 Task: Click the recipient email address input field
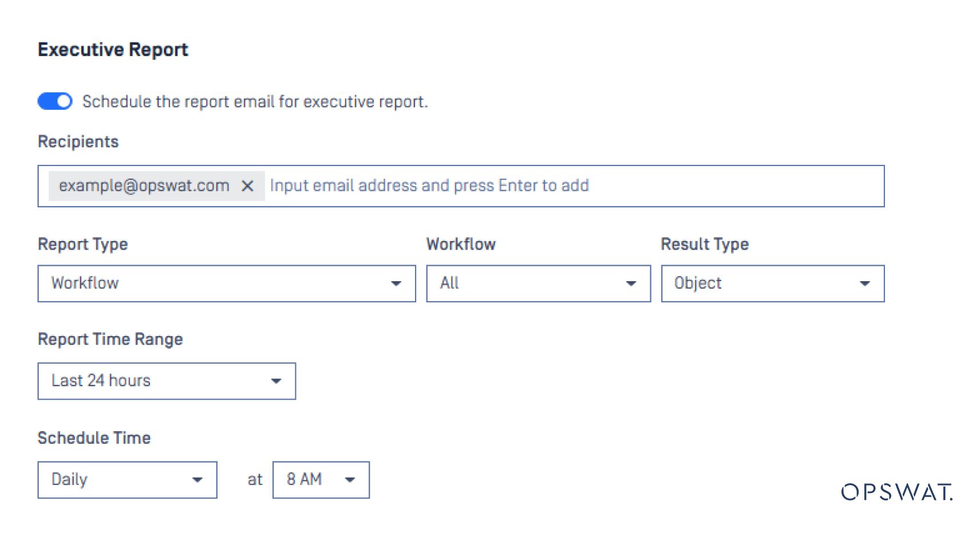click(572, 186)
